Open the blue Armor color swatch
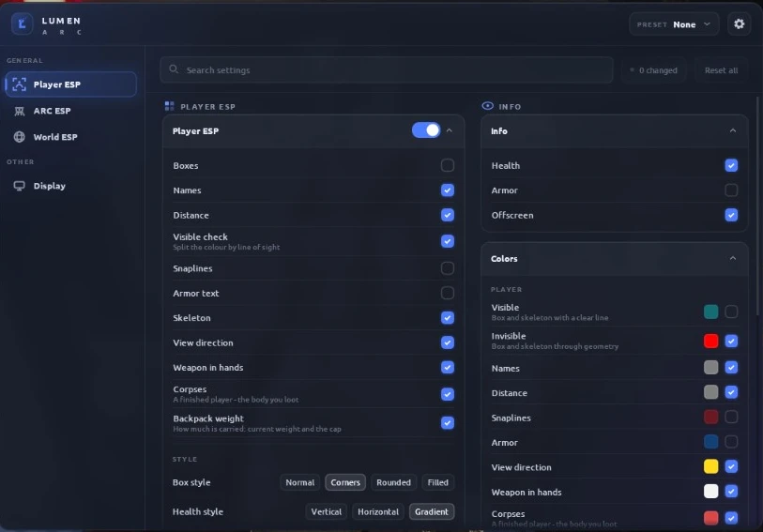This screenshot has width=763, height=532. point(710,442)
